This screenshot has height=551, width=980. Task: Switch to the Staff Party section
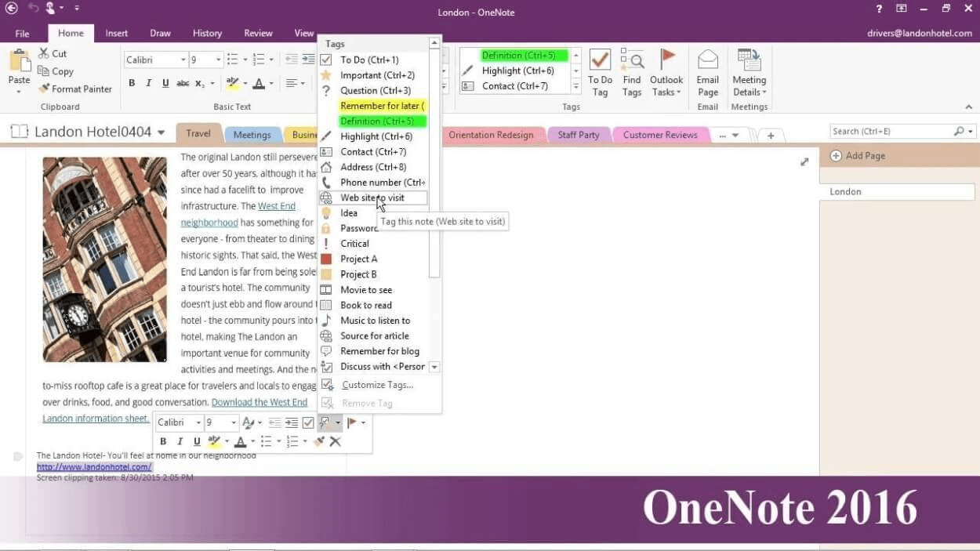pyautogui.click(x=579, y=135)
